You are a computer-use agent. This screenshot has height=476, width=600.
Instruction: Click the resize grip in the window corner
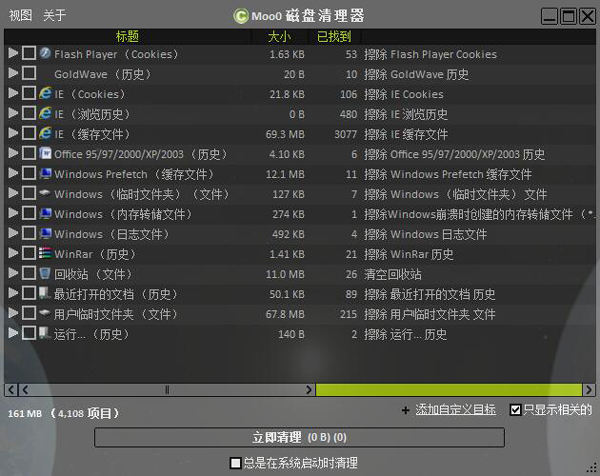click(x=592, y=468)
